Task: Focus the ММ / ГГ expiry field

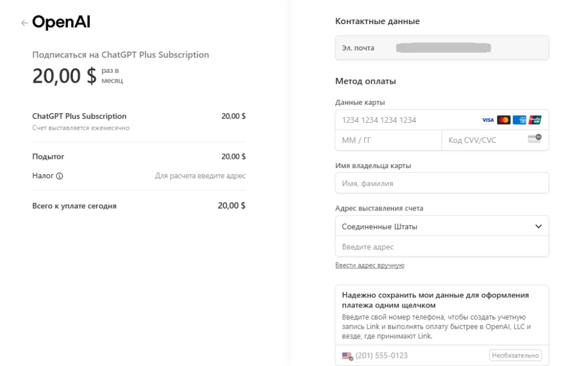Action: [x=389, y=140]
